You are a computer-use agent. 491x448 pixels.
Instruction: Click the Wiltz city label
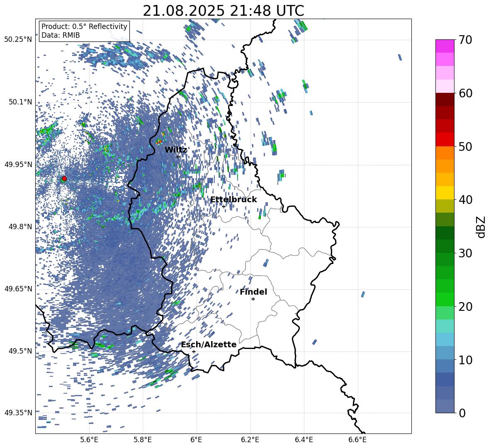(x=176, y=150)
